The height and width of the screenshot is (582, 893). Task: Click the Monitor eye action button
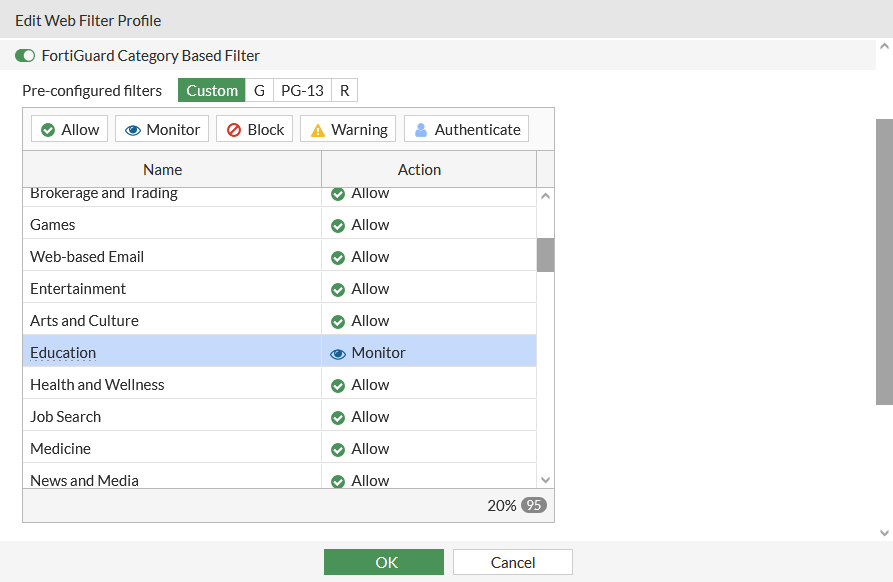click(x=162, y=129)
